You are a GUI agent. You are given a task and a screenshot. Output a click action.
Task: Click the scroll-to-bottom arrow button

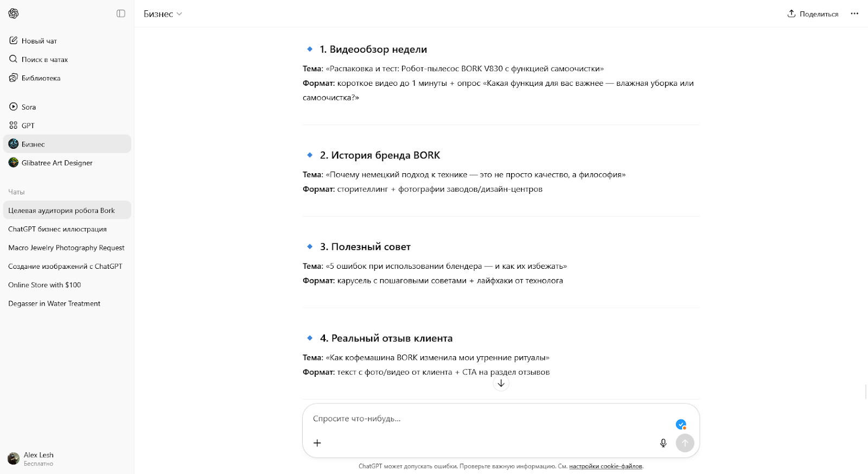point(501,383)
